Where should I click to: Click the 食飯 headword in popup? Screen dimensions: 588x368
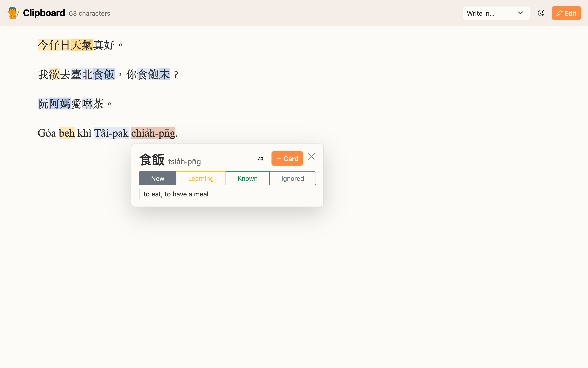[152, 160]
